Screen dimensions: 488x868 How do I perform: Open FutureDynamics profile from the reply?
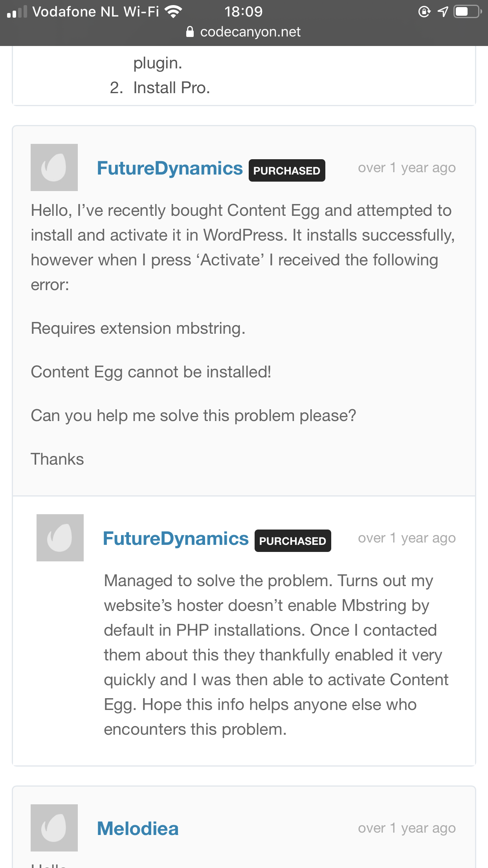click(x=176, y=539)
